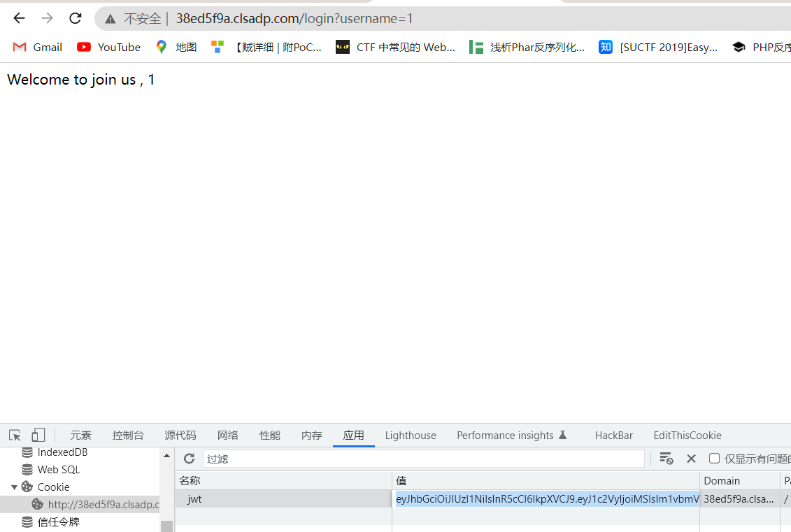Open the YouTube bookmark

pyautogui.click(x=108, y=47)
